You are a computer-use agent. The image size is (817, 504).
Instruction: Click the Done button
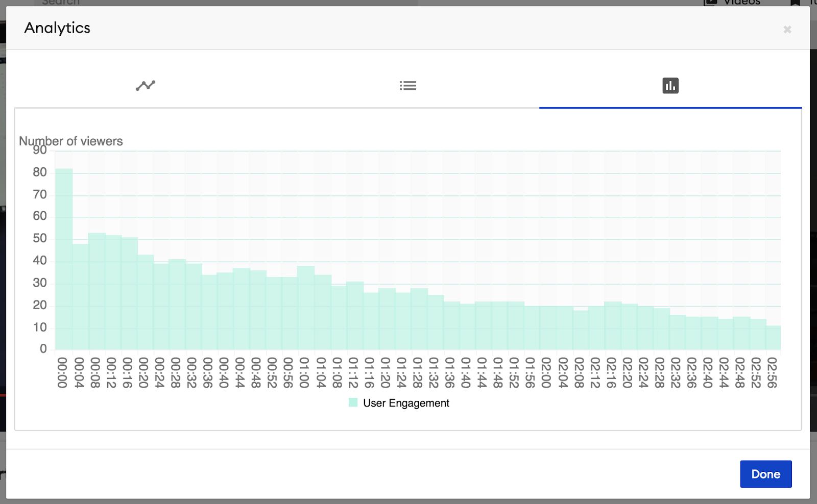click(766, 474)
